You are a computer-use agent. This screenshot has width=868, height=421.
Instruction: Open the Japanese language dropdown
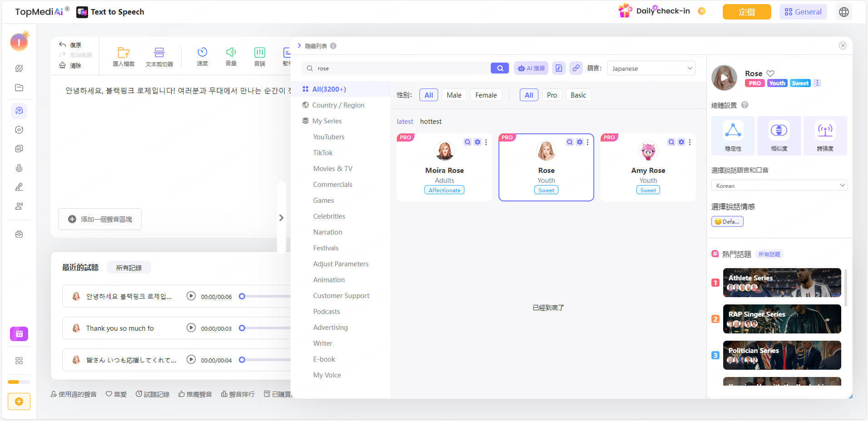(x=651, y=68)
